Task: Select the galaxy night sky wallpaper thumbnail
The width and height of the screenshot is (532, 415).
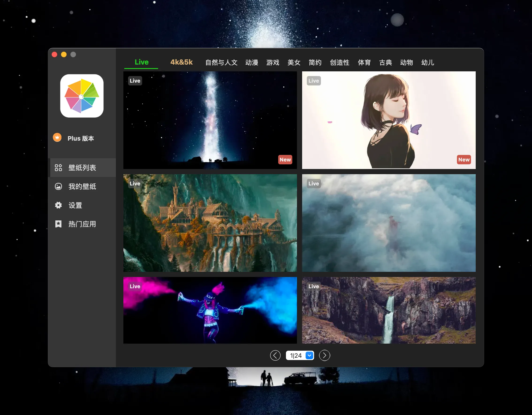Action: [210, 120]
